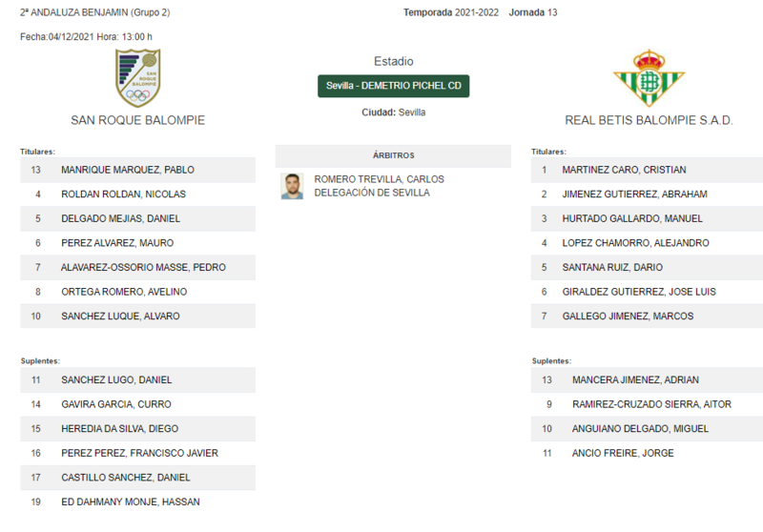Click player PEREZ PEREZ, FRANCISCO JAVIER
The image size is (763, 532).
pyautogui.click(x=137, y=453)
